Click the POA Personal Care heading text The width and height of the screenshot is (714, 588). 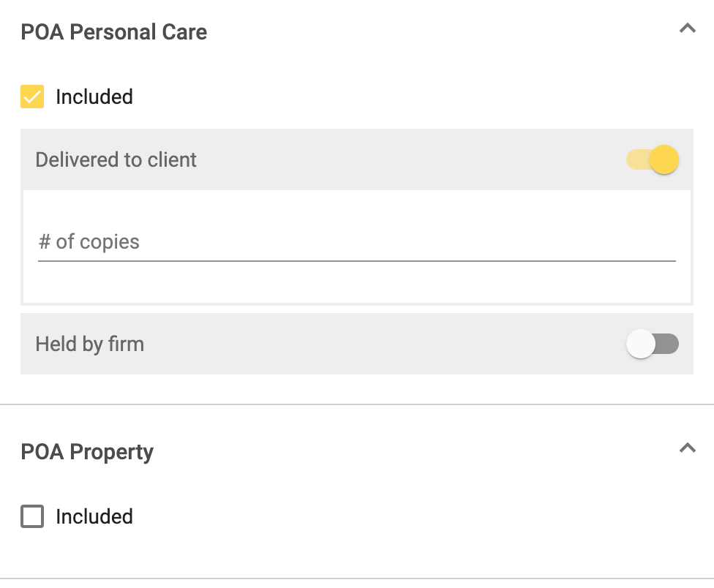(113, 32)
